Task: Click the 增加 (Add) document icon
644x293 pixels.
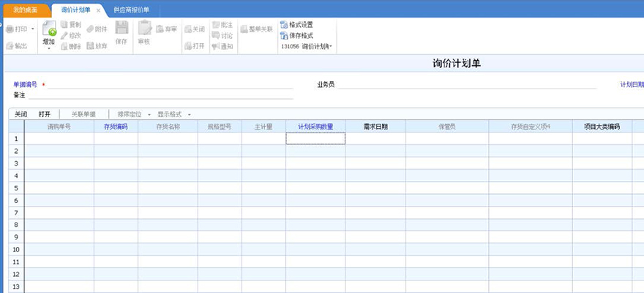Action: pos(49,29)
